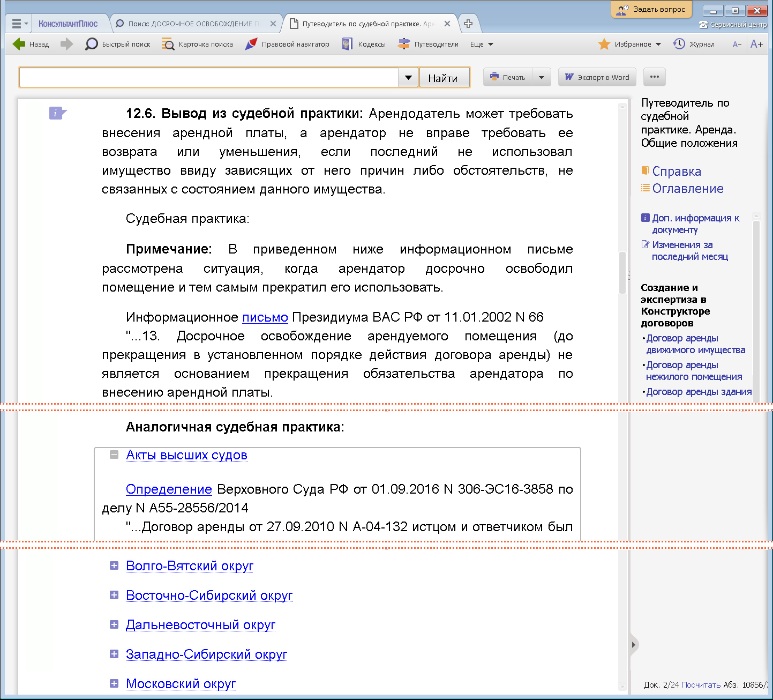Open Договор аренды нежилого помещения
The width and height of the screenshot is (773, 700).
pyautogui.click(x=694, y=371)
